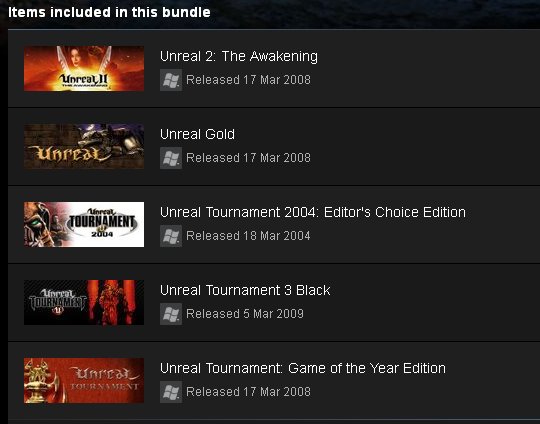Open Unreal Tournament 3 Black title link
540x424 pixels.
(x=245, y=290)
